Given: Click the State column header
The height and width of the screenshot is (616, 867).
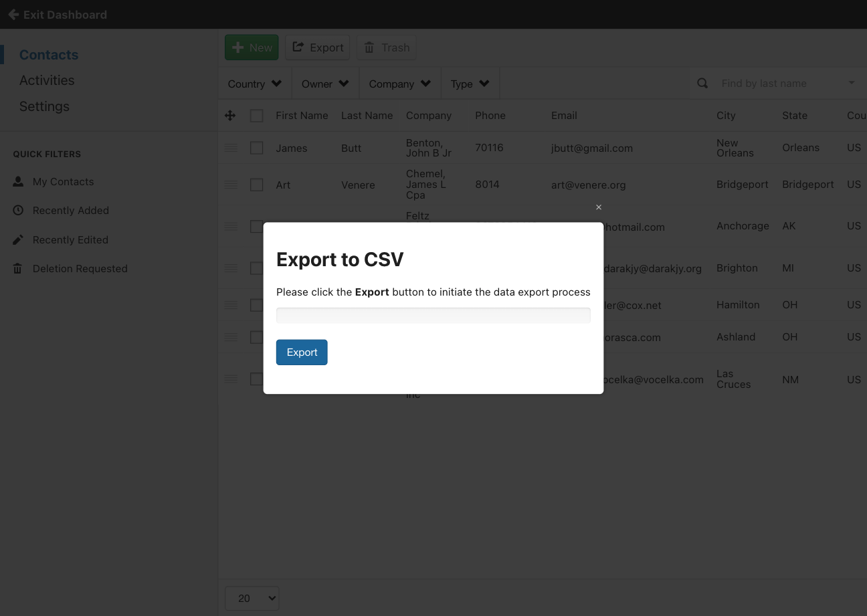Looking at the screenshot, I should (795, 116).
